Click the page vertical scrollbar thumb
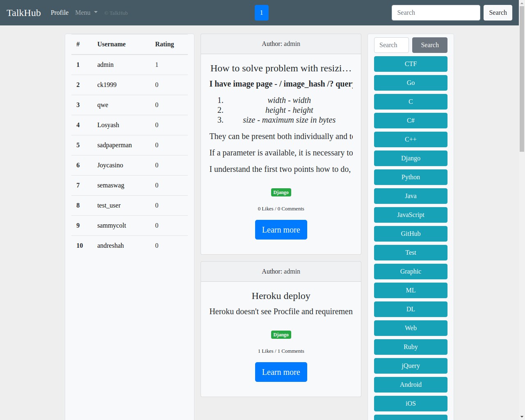This screenshot has height=420, width=525. 522,79
